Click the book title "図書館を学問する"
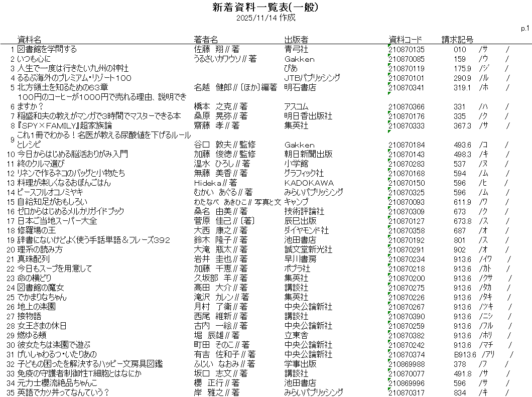Image resolution: width=532 pixels, height=397 pixels. click(x=47, y=49)
